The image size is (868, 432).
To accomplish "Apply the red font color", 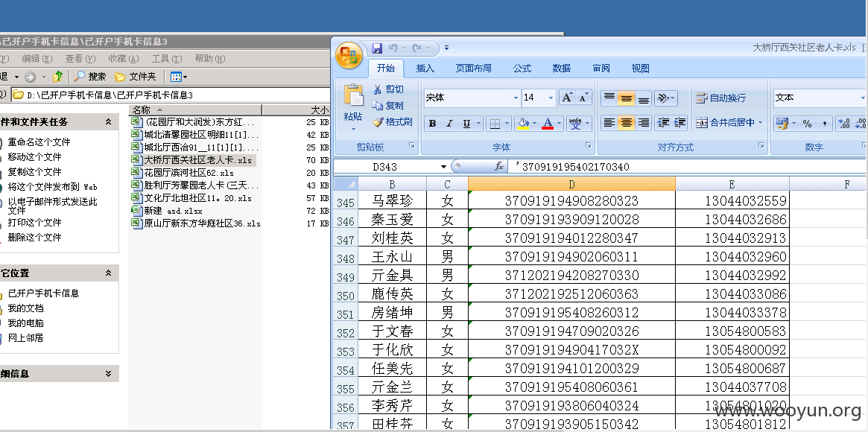I will (x=548, y=124).
